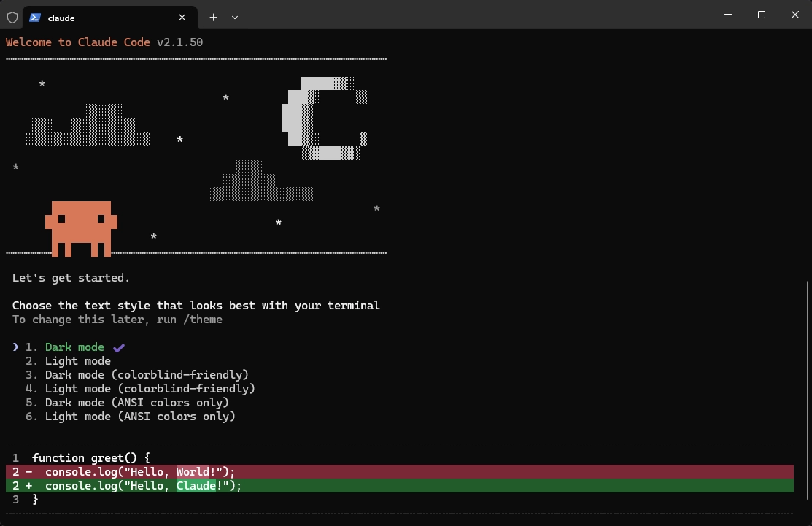812x526 pixels.
Task: Select the highlighted Dark mode entry
Action: 74,347
